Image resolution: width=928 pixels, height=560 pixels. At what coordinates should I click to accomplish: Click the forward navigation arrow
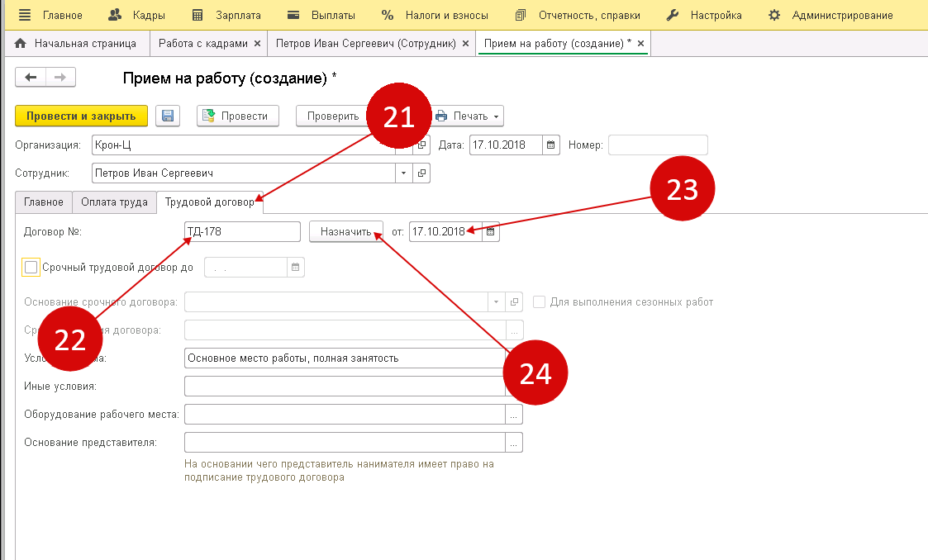(x=60, y=78)
